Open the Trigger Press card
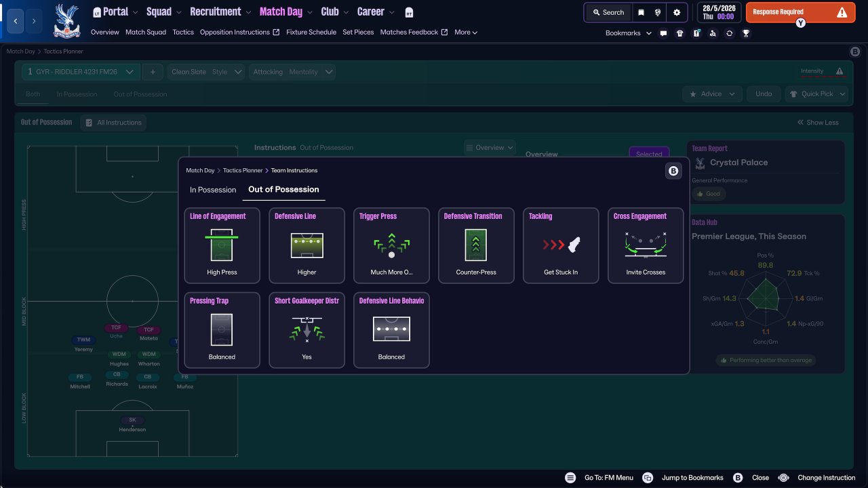This screenshot has width=868, height=488. 391,245
